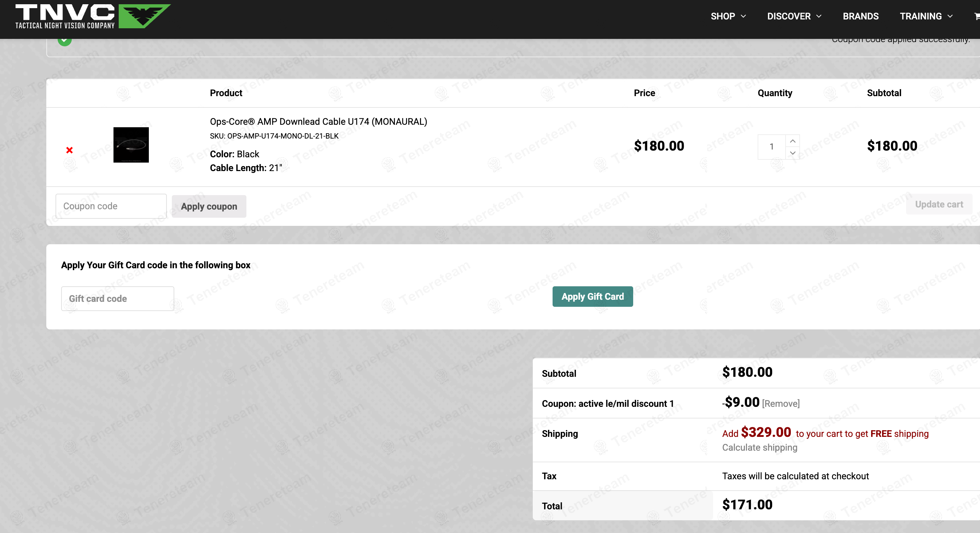Open the Calculate shipping link
Image resolution: width=980 pixels, height=533 pixels.
[x=759, y=447]
